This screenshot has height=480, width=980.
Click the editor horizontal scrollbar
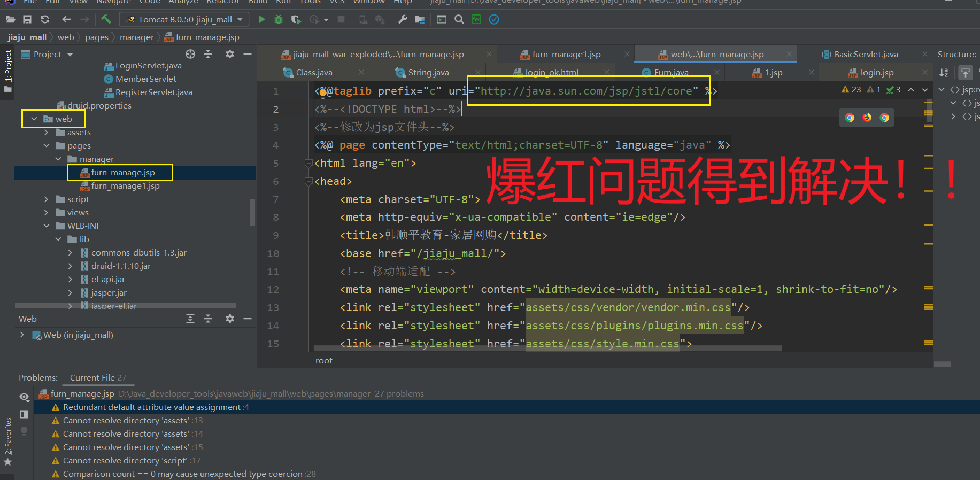point(548,348)
